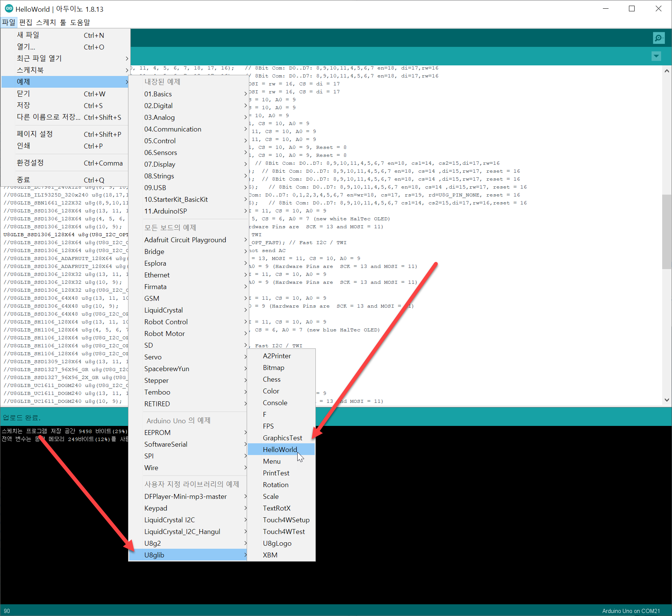Open the GraphicsTest example

point(281,438)
